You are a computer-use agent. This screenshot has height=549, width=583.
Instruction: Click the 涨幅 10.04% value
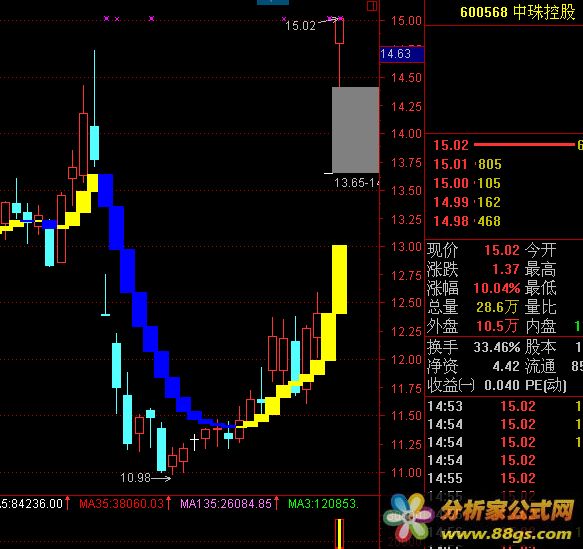click(x=497, y=288)
